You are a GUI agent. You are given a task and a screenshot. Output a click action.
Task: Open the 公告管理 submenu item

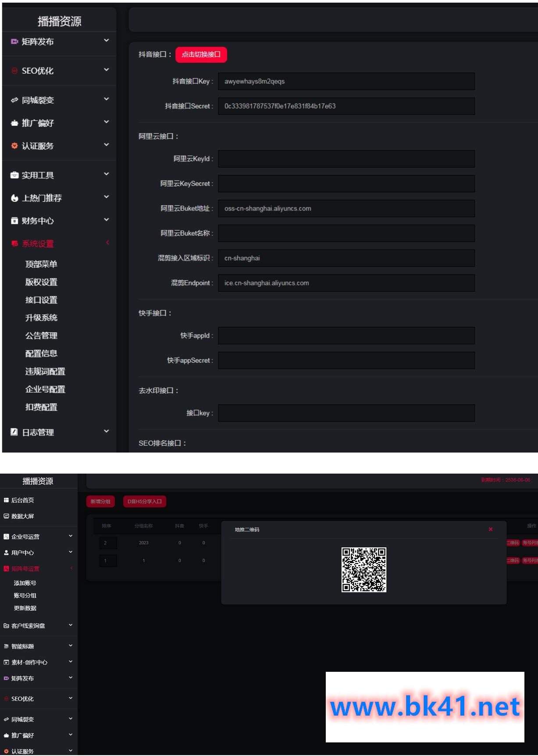[x=41, y=335]
